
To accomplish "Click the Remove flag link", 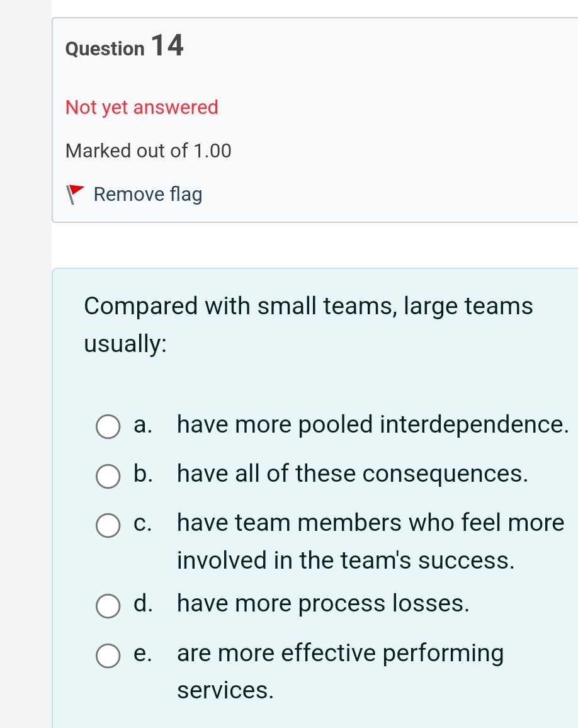I will tap(148, 195).
